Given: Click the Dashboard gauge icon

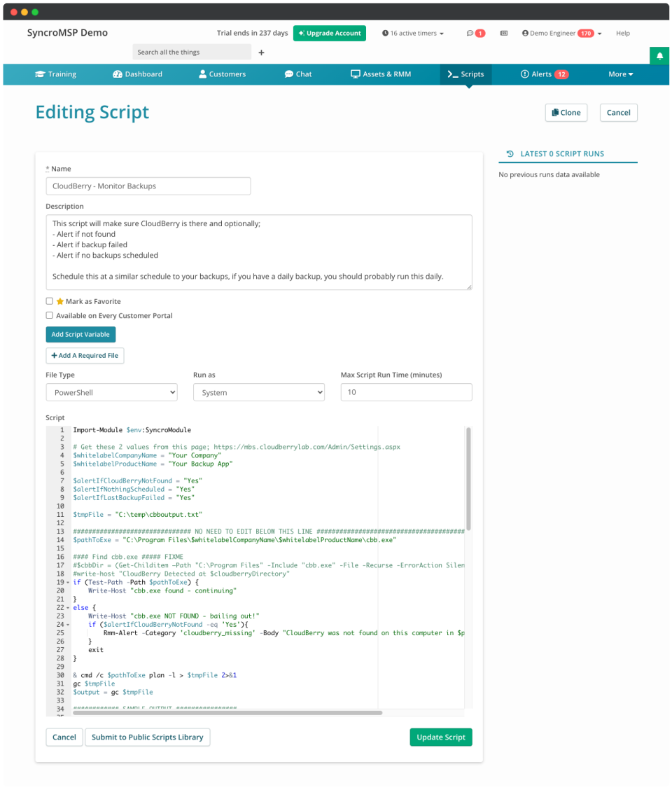Looking at the screenshot, I should [118, 74].
